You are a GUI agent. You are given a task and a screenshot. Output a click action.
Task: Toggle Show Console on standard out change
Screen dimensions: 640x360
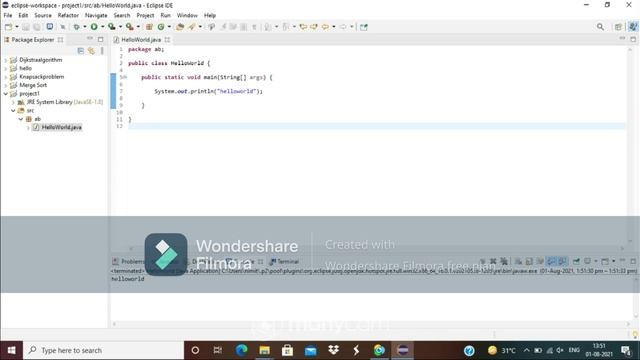[551, 261]
